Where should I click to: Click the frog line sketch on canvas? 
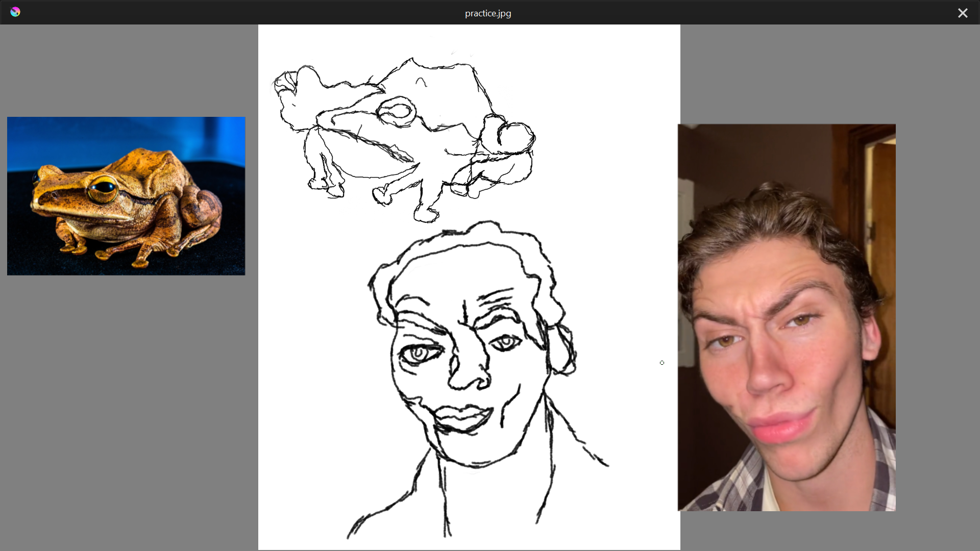(x=403, y=140)
